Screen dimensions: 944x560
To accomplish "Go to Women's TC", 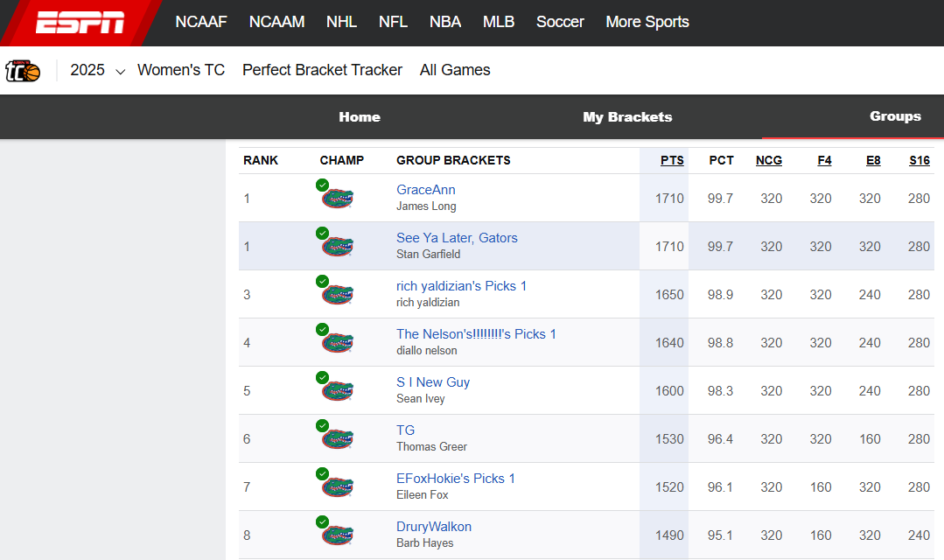I will point(181,71).
